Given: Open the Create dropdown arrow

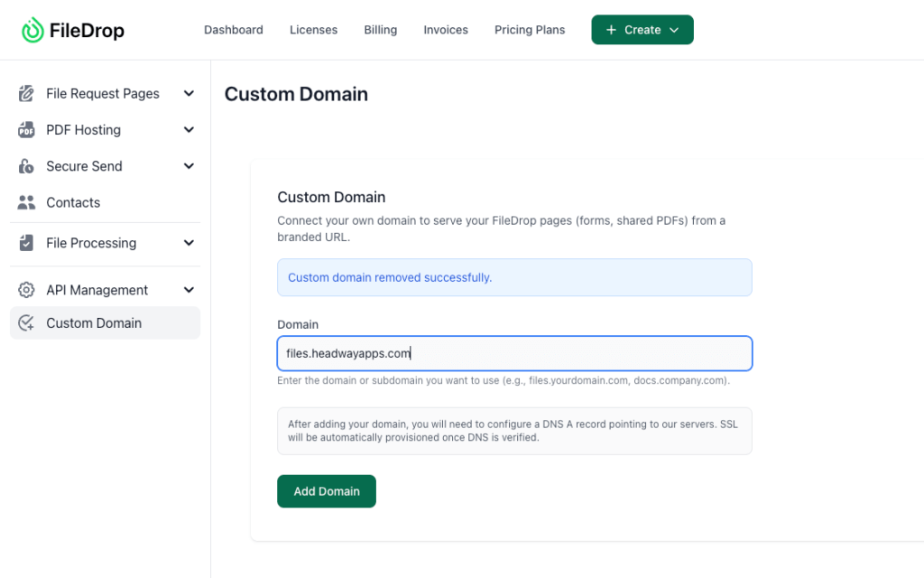Looking at the screenshot, I should coord(671,29).
